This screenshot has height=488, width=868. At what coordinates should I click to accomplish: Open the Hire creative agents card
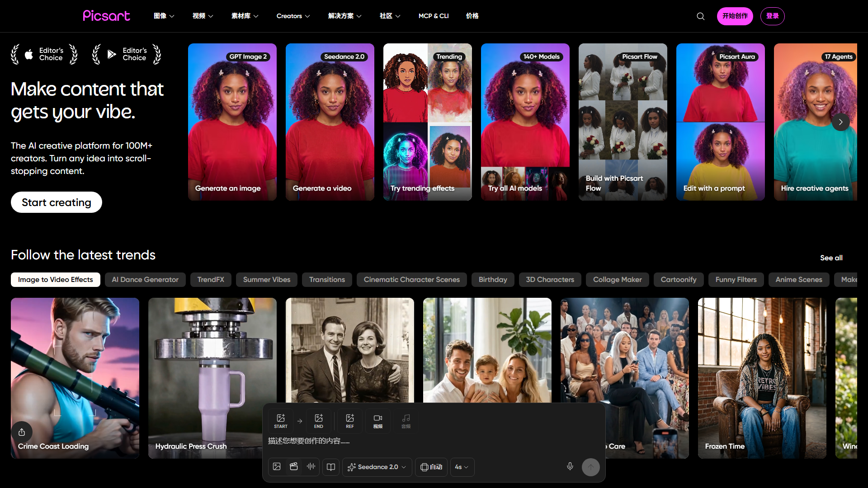tap(816, 122)
